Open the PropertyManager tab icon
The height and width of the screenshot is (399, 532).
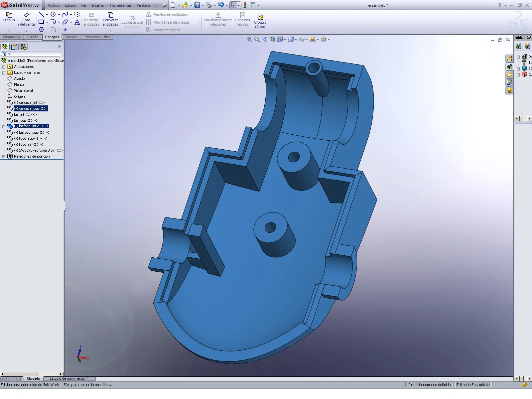(x=14, y=47)
